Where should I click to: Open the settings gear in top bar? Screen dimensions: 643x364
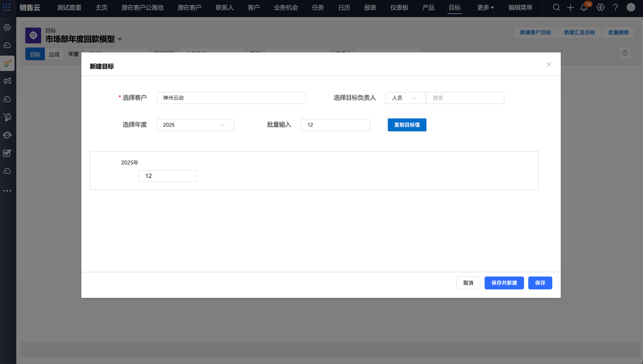coord(600,7)
